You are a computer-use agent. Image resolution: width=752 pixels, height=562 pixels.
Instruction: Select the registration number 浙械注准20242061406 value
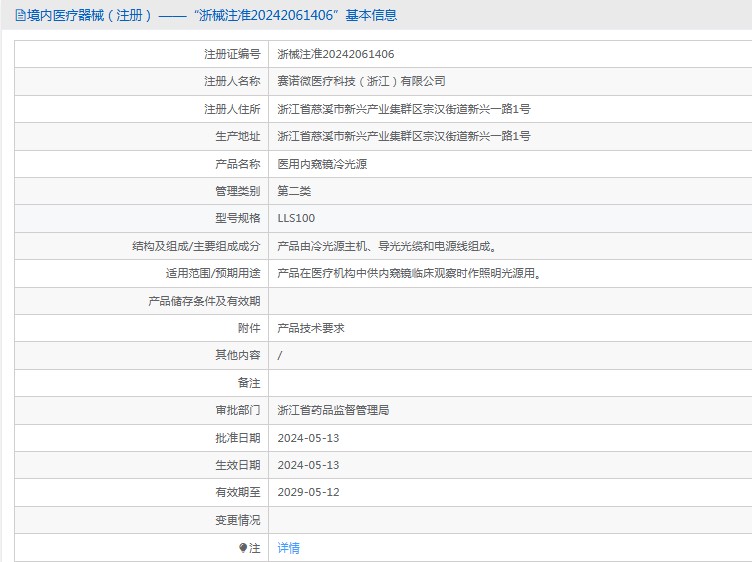click(x=336, y=54)
